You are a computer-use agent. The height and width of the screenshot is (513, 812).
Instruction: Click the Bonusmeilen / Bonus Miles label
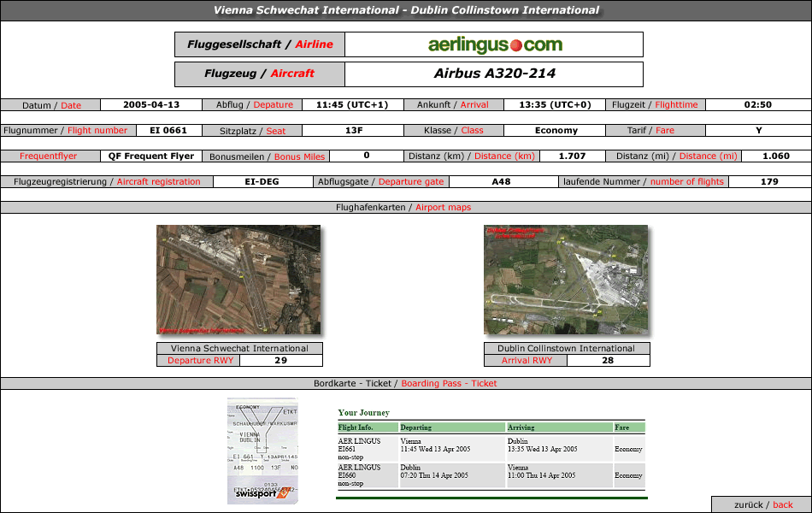pos(267,156)
